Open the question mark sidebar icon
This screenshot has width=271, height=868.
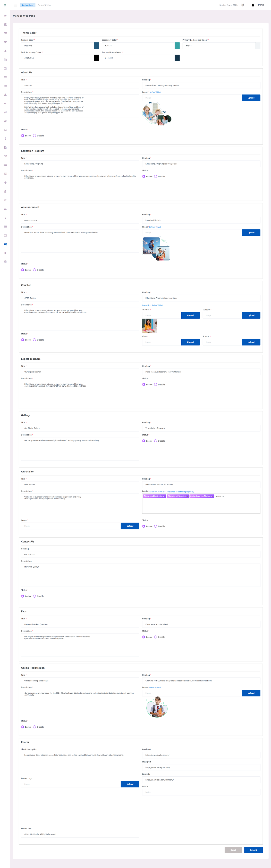[5, 218]
